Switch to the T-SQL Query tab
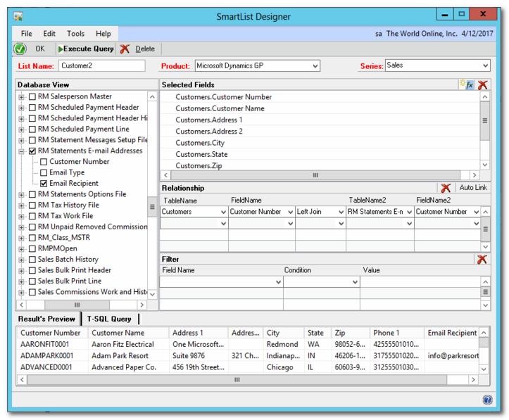The width and height of the screenshot is (509, 420). pyautogui.click(x=109, y=319)
